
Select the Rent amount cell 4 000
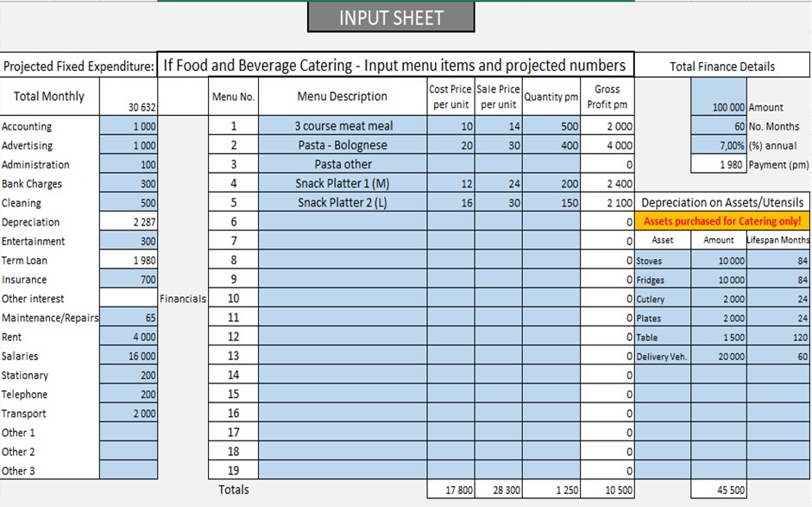pos(129,337)
